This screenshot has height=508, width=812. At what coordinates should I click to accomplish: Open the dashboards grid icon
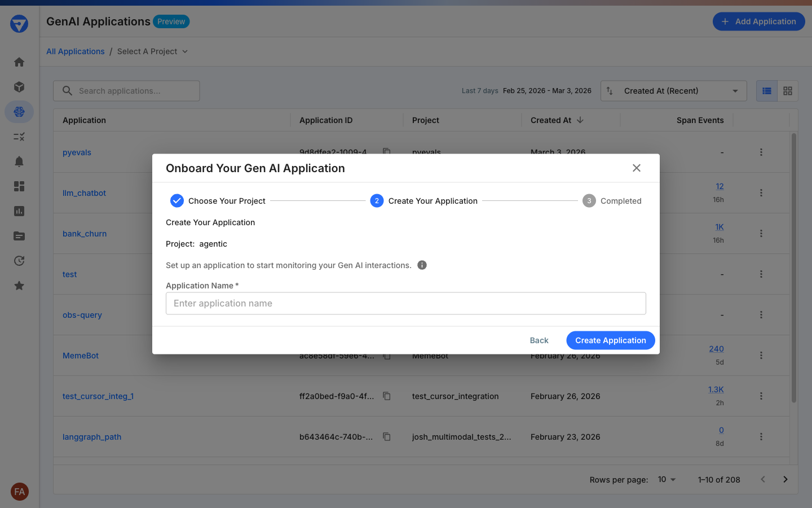[19, 186]
